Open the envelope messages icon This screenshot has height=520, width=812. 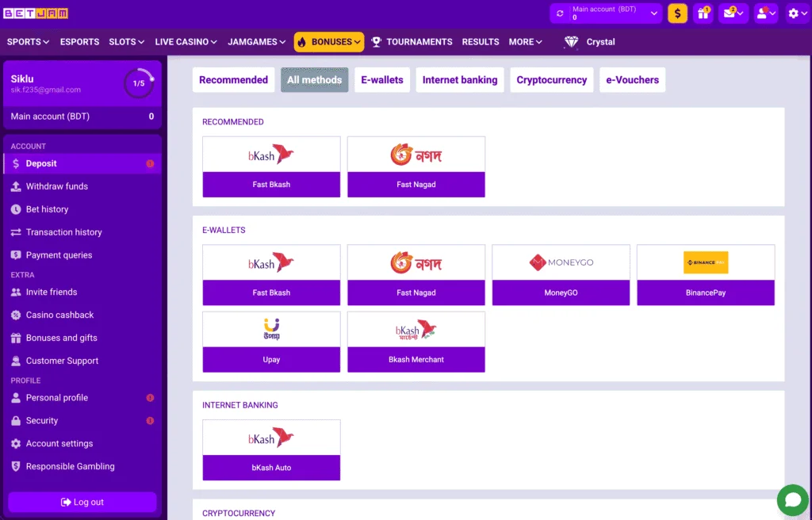click(x=734, y=13)
